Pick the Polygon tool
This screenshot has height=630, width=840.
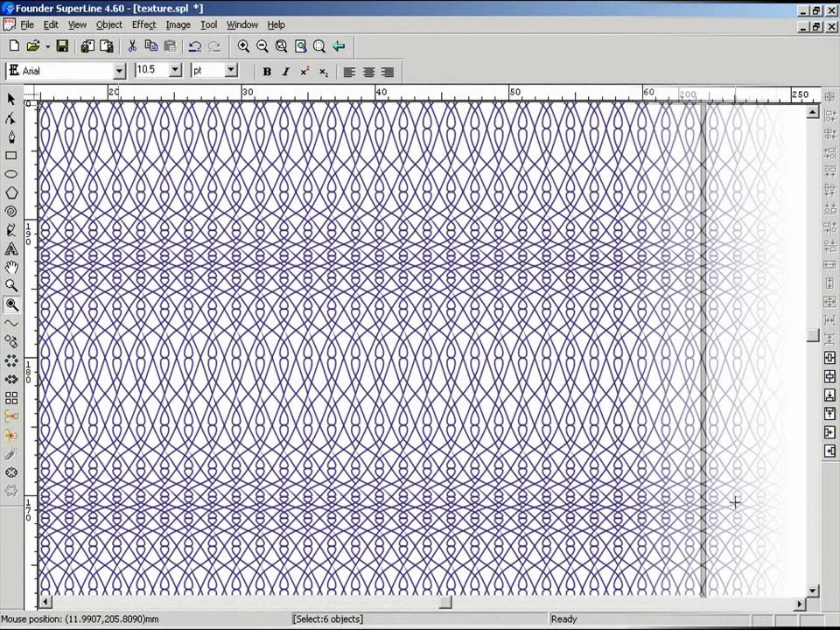(11, 192)
